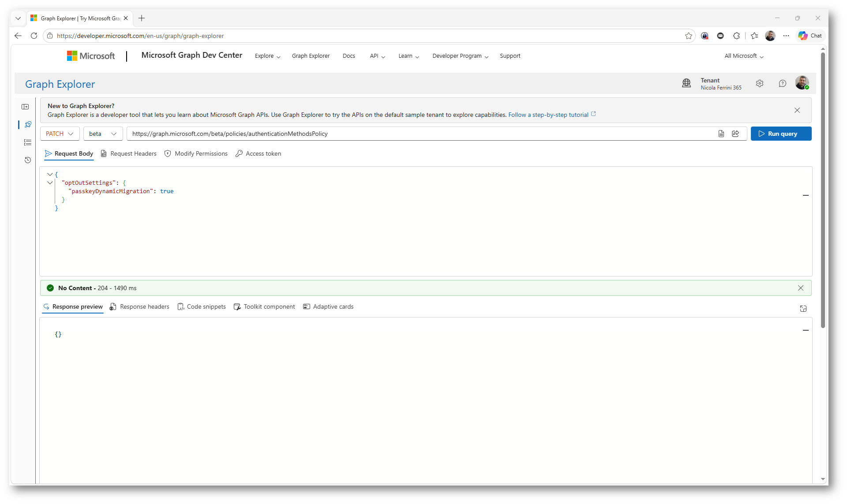This screenshot has height=504, width=847.
Task: Expand the response area with the expand icon
Action: (x=803, y=309)
